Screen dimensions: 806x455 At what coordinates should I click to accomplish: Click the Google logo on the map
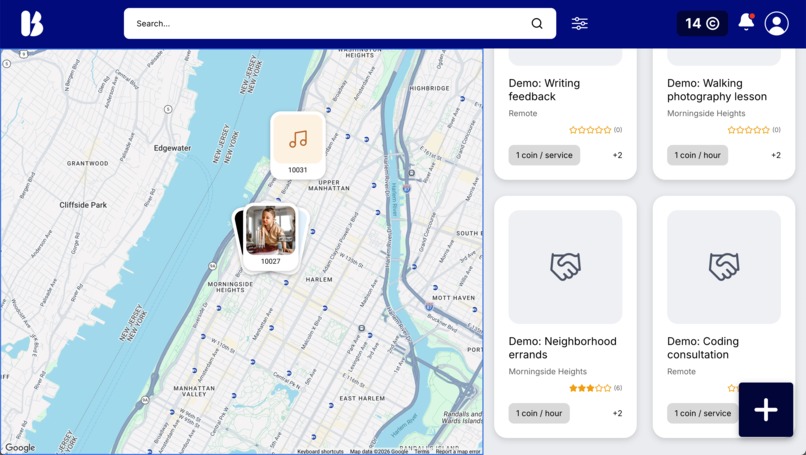tap(20, 447)
